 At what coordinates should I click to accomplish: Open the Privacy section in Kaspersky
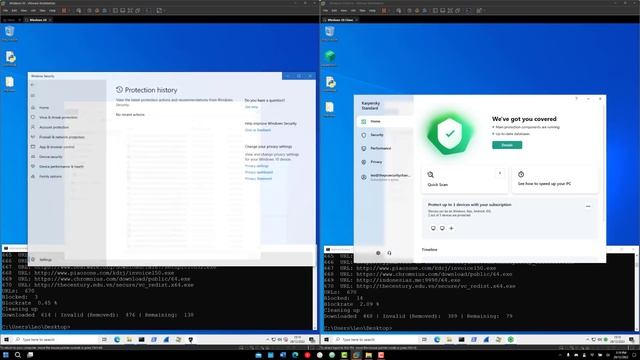point(376,162)
